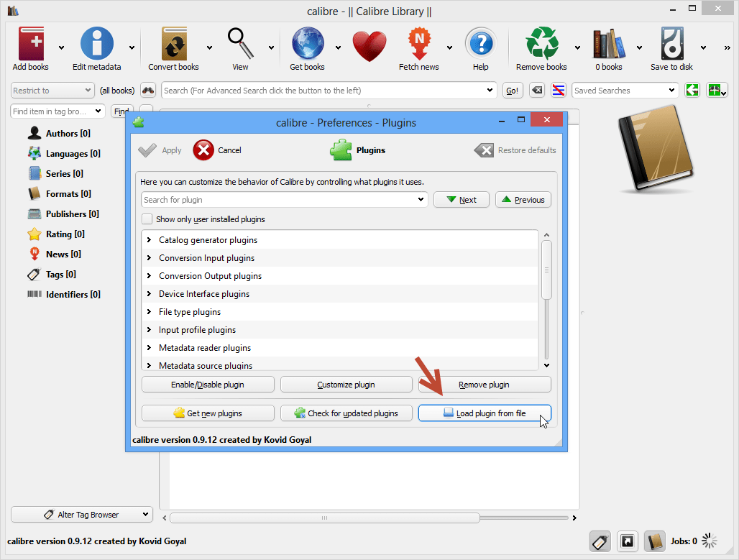Expand Device Interface plugins
739x560 pixels.
(x=203, y=293)
